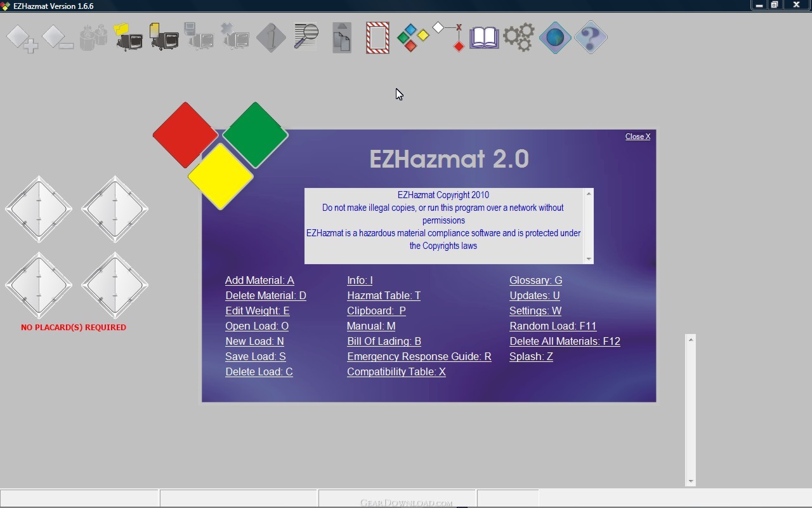Screen dimensions: 812x508
Task: Check for updates via 'Updates: U' link
Action: coord(535,295)
